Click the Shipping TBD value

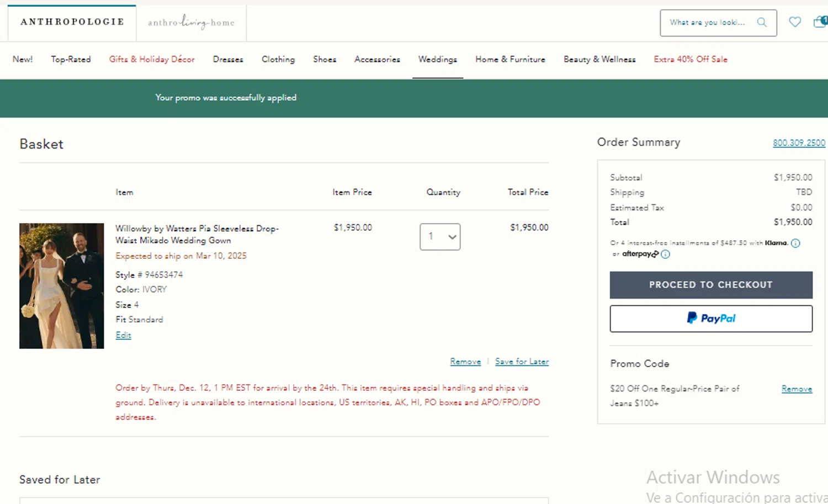804,192
